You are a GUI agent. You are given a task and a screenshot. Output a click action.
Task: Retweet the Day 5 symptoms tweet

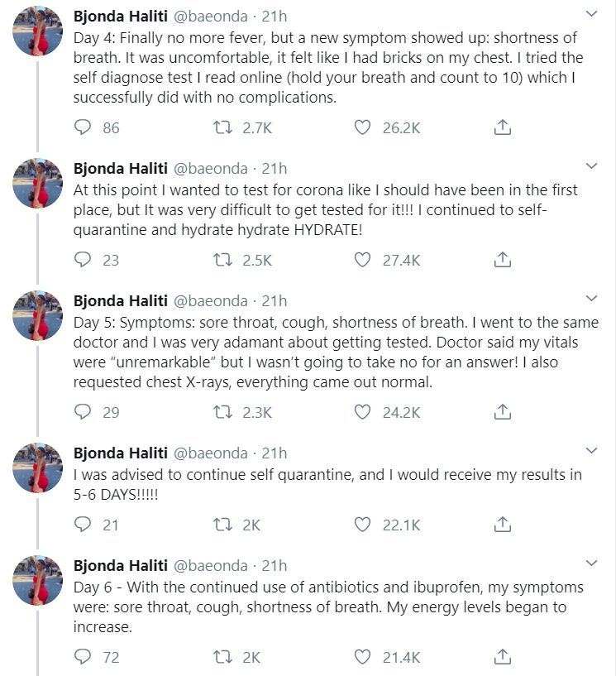tap(223, 412)
